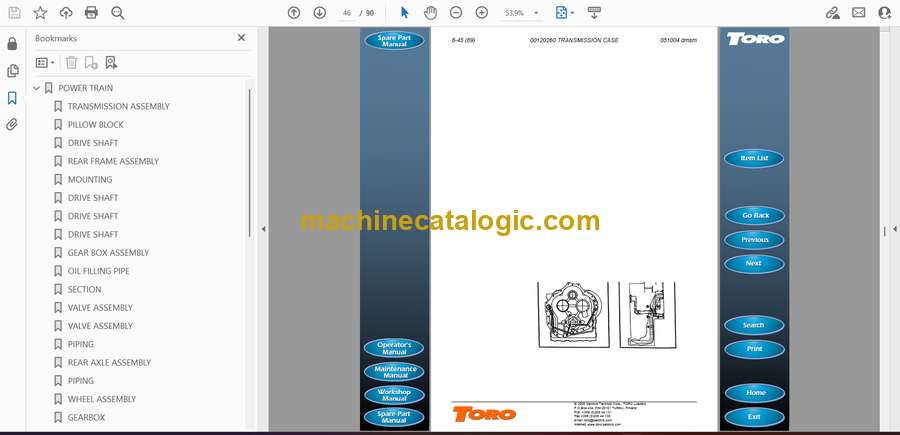The height and width of the screenshot is (435, 900).
Task: Open the account profile icon
Action: click(x=885, y=13)
